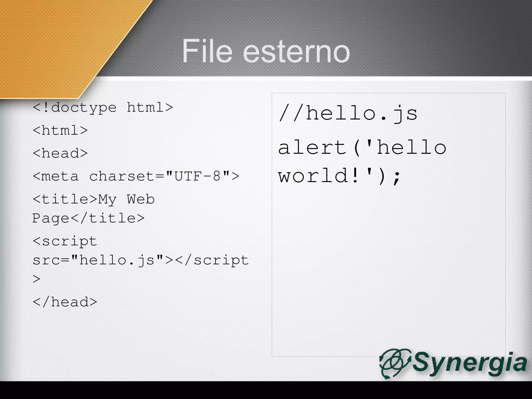Click the '<title>My Web' text line

point(94,200)
